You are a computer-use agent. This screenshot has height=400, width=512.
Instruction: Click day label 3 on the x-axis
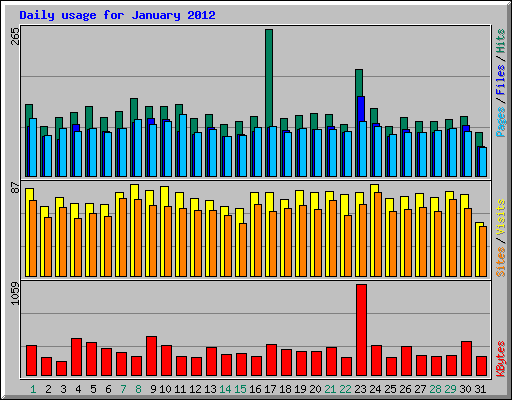click(63, 389)
